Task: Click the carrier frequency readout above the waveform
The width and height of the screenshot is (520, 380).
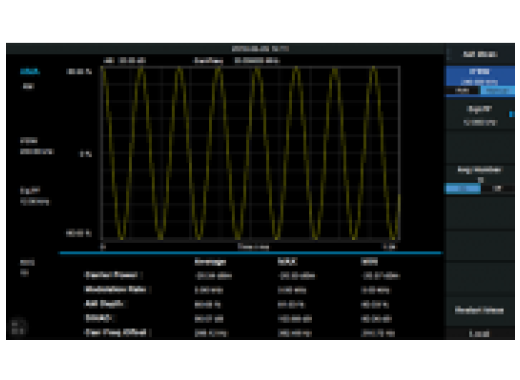Action: point(237,61)
